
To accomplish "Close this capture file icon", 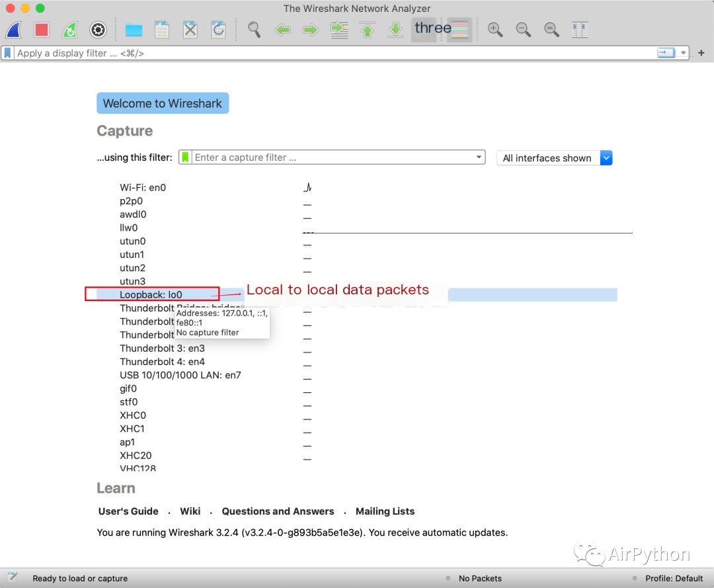I will point(190,30).
